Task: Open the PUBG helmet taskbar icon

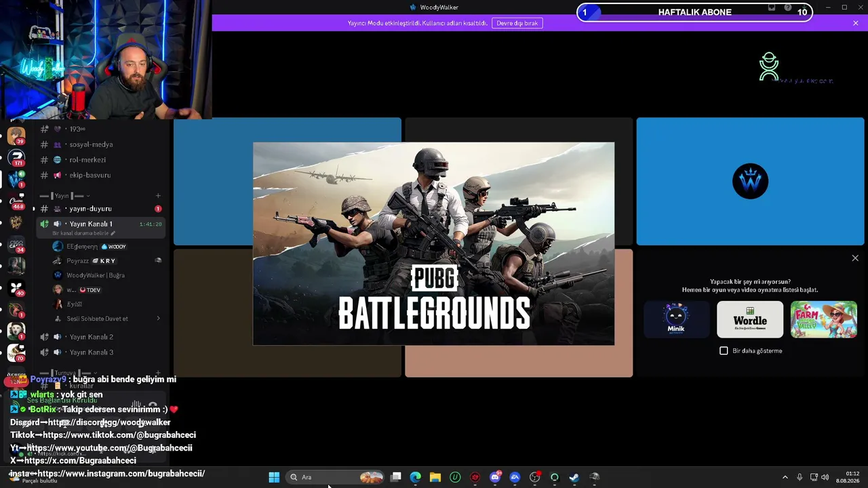Action: [594, 477]
